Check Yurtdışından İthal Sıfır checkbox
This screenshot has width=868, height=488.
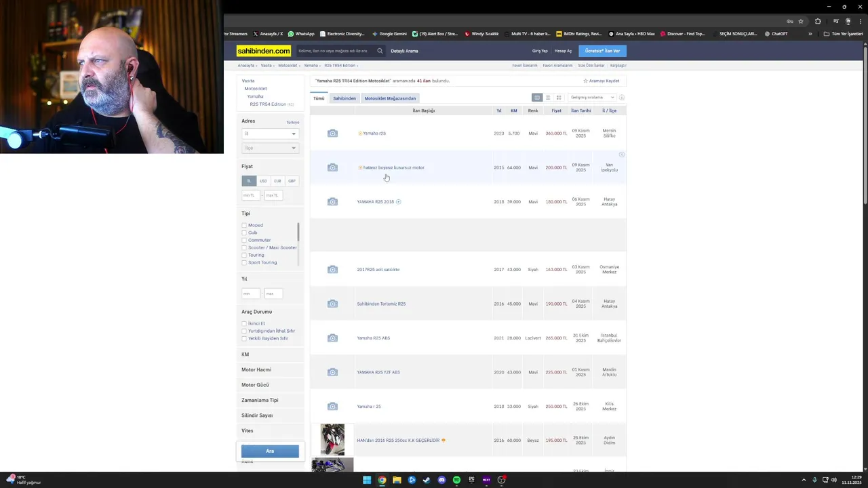(x=244, y=331)
